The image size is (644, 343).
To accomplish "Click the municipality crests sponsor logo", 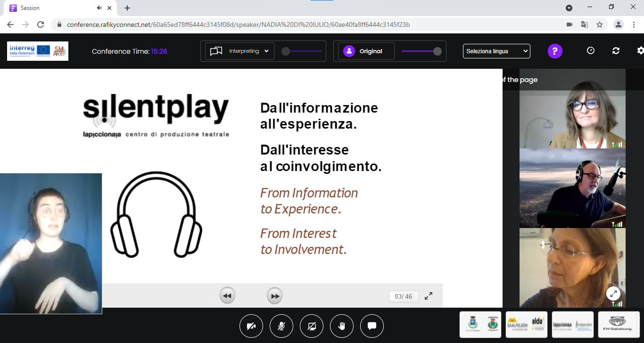I will pyautogui.click(x=481, y=325).
